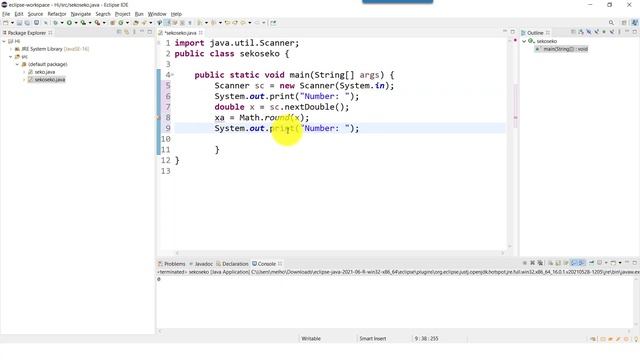Switch to the Problems tab
The image size is (640, 360).
172,264
